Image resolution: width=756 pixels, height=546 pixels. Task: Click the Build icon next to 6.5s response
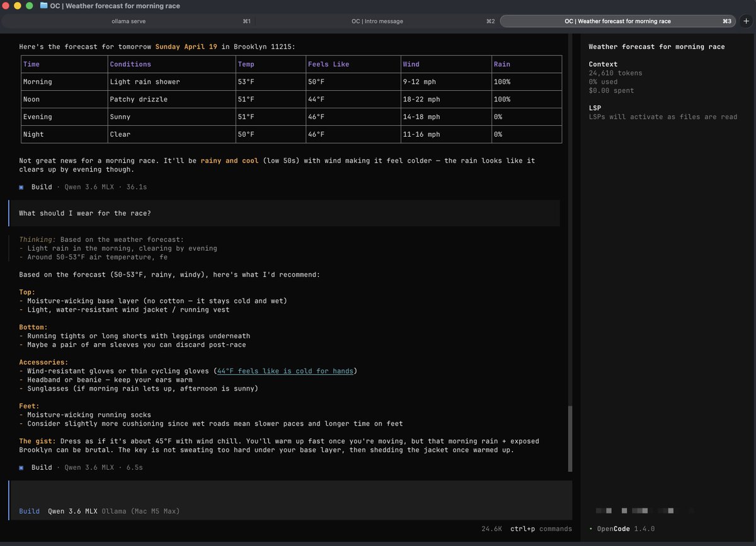[21, 467]
